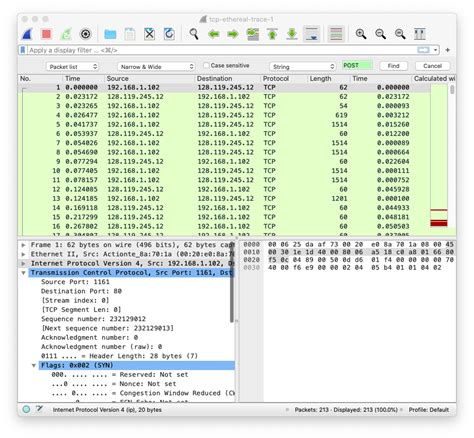Sort by the Length column header
The width and height of the screenshot is (474, 438).
(329, 79)
